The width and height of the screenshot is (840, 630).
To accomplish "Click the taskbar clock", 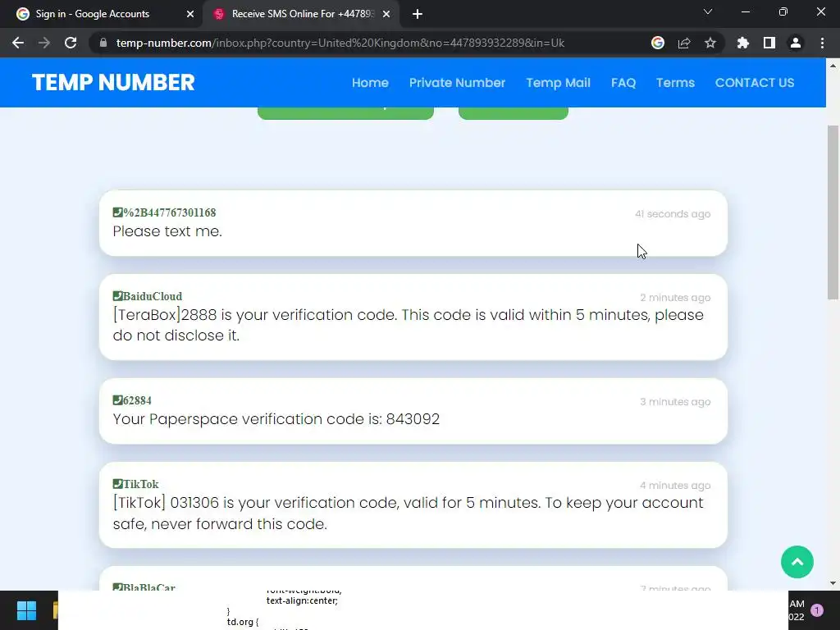I will point(797,610).
